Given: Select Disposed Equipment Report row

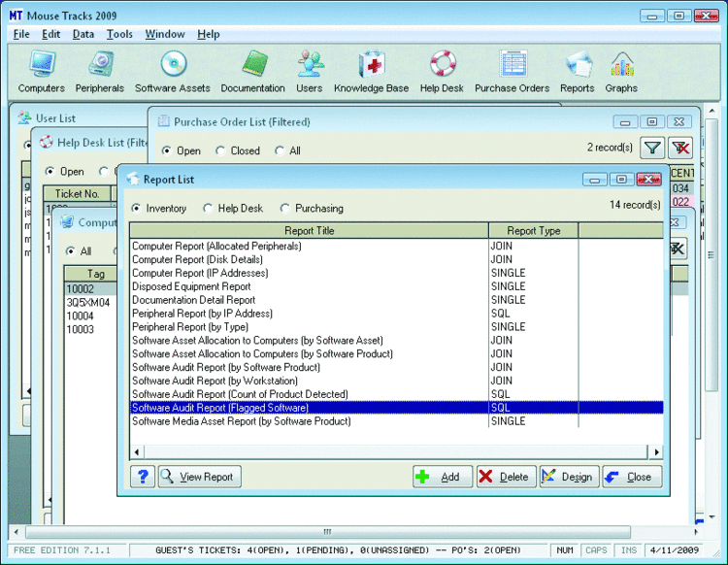Looking at the screenshot, I should tap(396, 286).
